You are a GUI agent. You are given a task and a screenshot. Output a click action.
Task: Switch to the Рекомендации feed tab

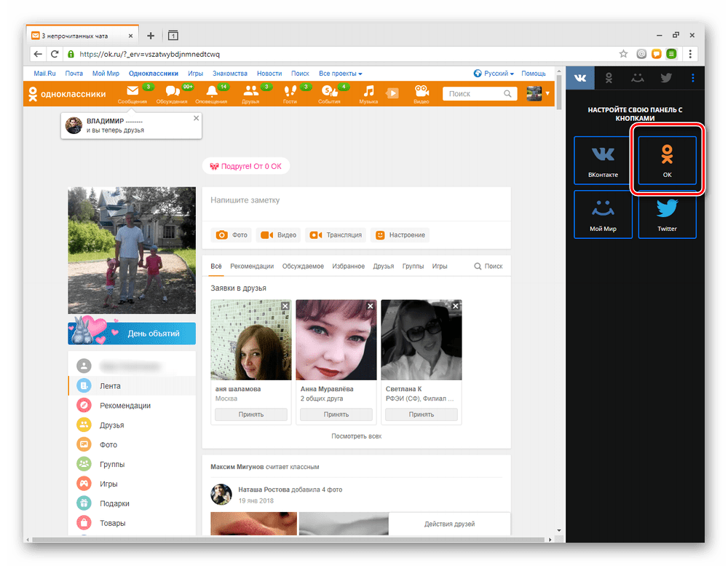point(252,267)
